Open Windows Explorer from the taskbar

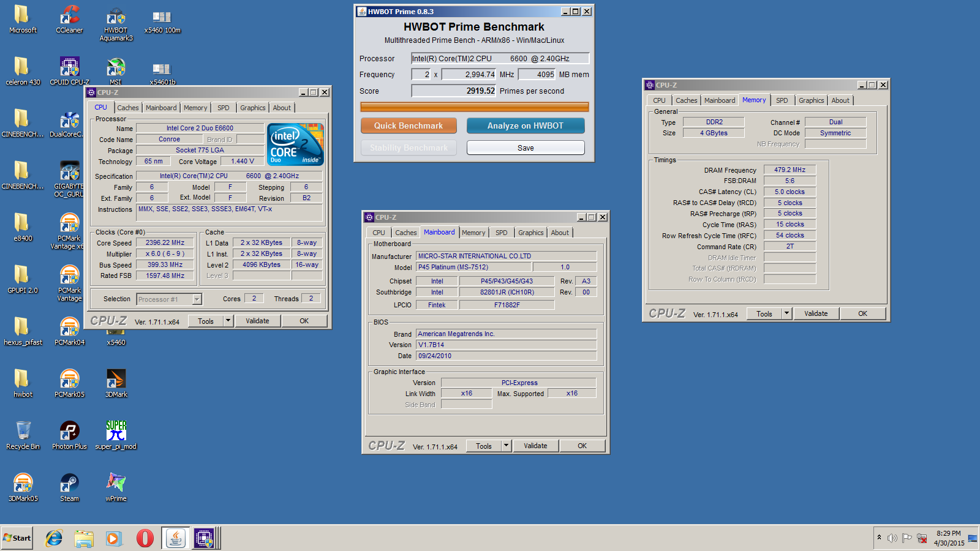click(84, 538)
